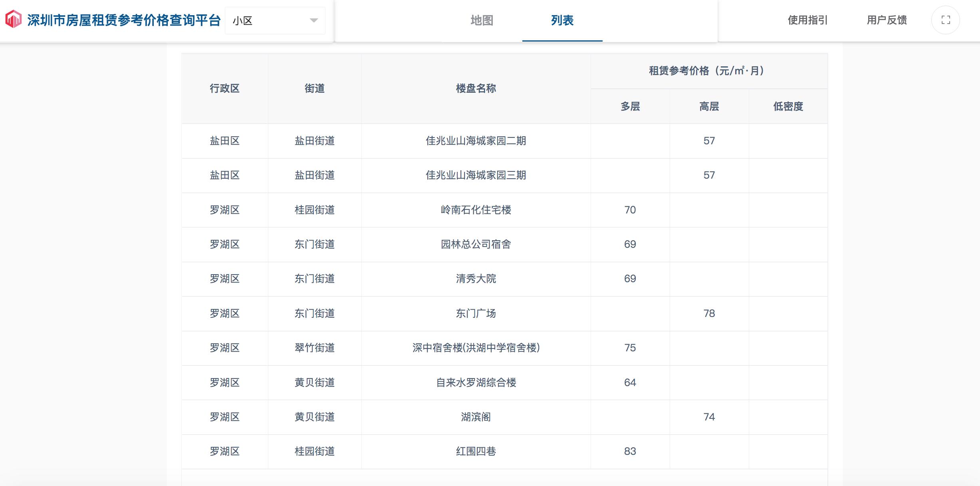Click the 行政区 column header
The image size is (980, 486).
pyautogui.click(x=224, y=88)
